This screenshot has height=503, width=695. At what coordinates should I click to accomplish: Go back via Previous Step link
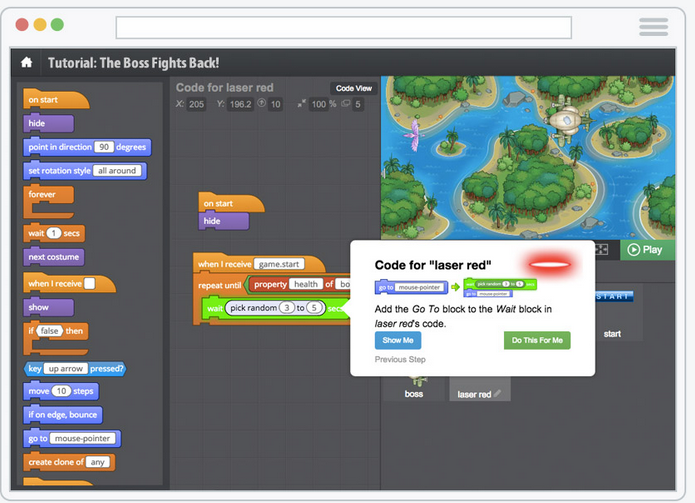click(400, 359)
